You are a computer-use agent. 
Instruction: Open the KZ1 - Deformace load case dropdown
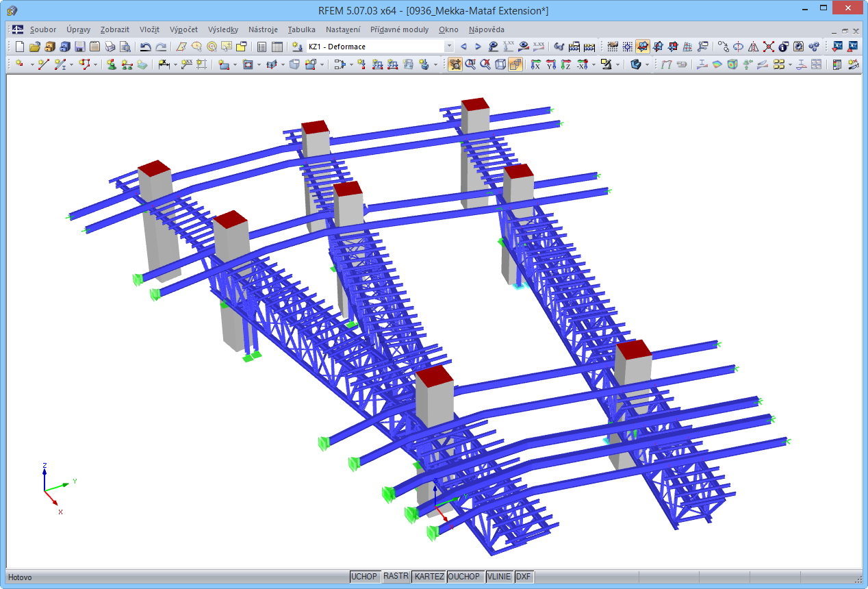click(x=450, y=47)
